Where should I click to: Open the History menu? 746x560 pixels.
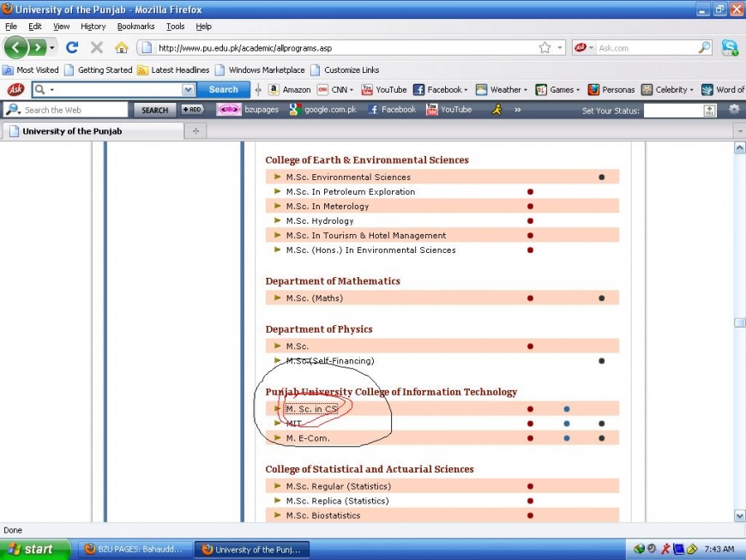[x=93, y=27]
